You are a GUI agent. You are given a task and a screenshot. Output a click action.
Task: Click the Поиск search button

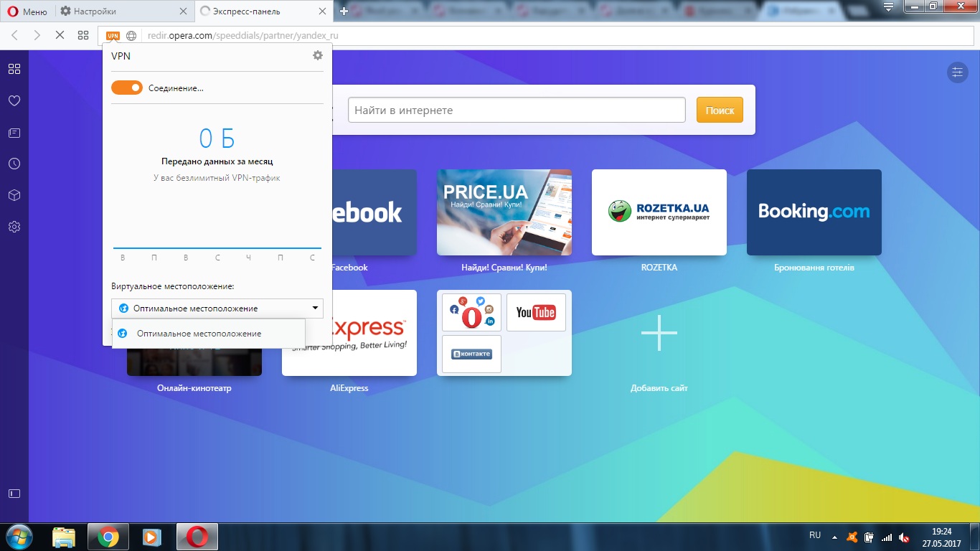[x=720, y=110]
